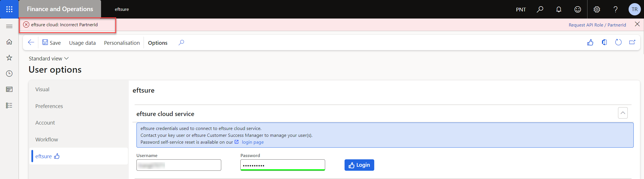Select the eftsure tab
This screenshot has height=179, width=644.
point(79,156)
